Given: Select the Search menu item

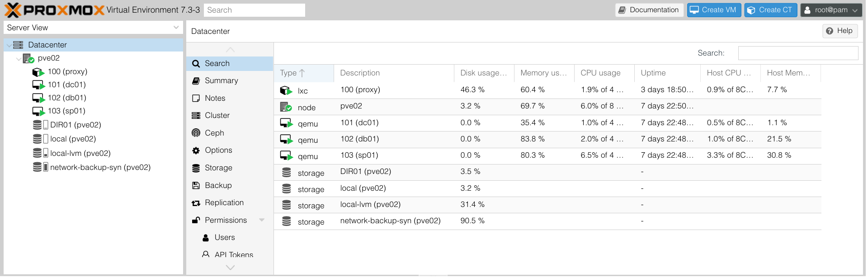Looking at the screenshot, I should pos(230,64).
